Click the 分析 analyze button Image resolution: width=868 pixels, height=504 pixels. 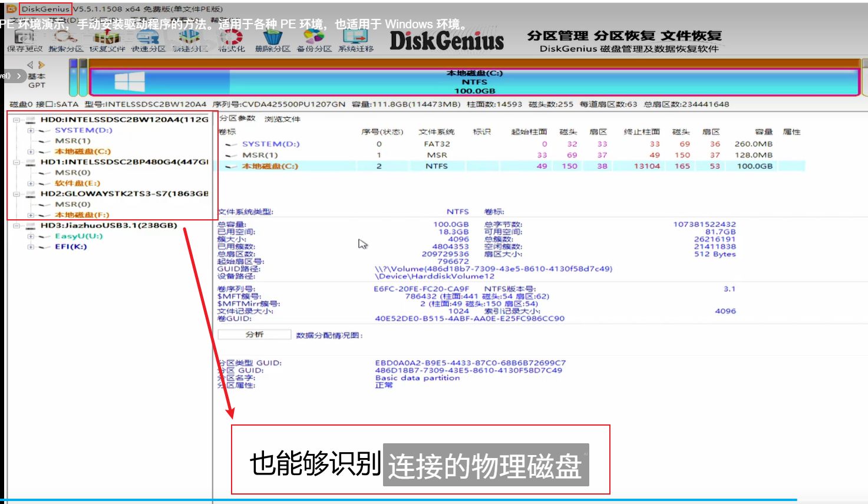pos(255,335)
